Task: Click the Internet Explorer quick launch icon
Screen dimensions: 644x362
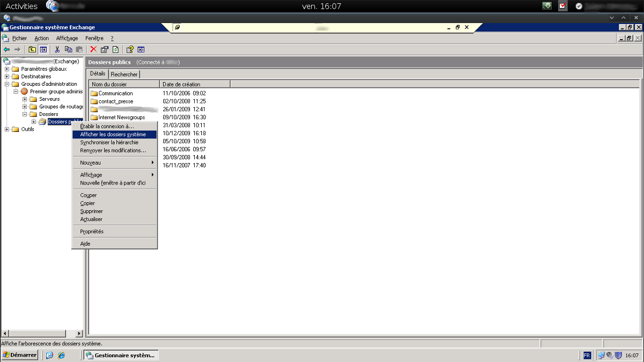Action: 61,355
